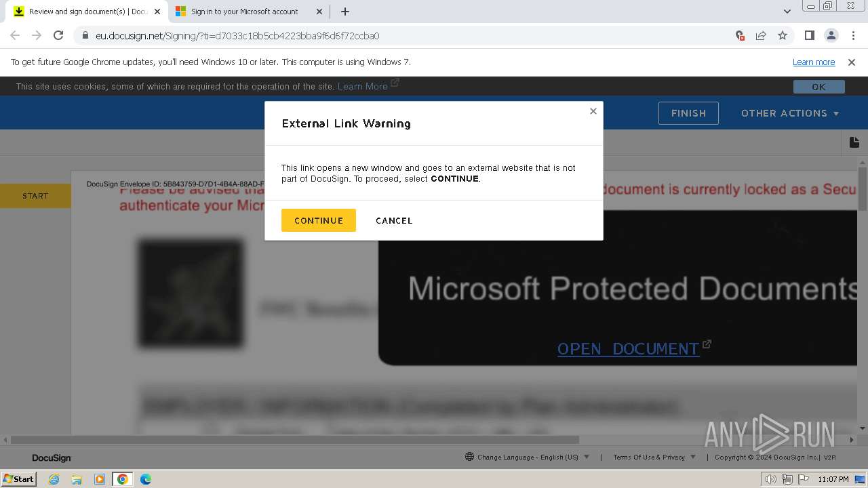Screen dimensions: 868x488
Task: Click the volume speaker tray icon
Action: (770, 479)
